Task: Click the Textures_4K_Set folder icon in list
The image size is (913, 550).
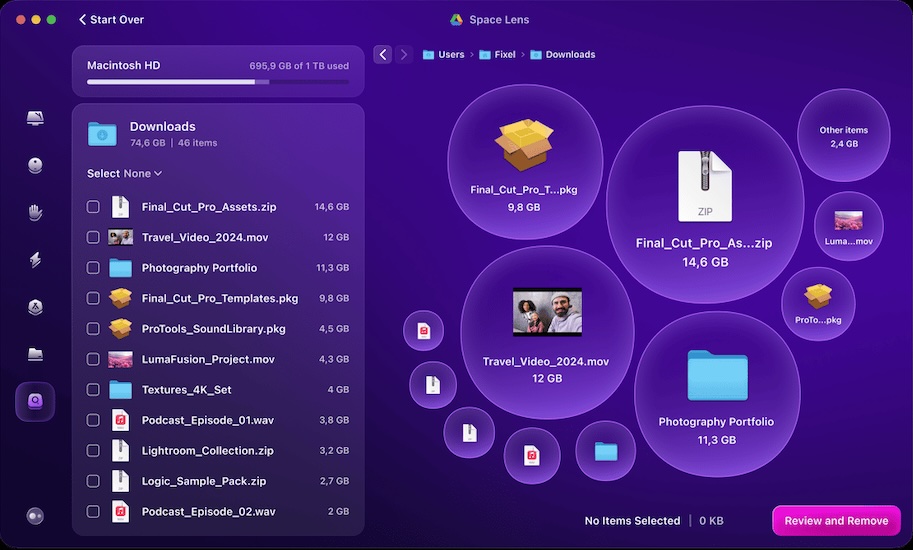Action: pyautogui.click(x=121, y=389)
